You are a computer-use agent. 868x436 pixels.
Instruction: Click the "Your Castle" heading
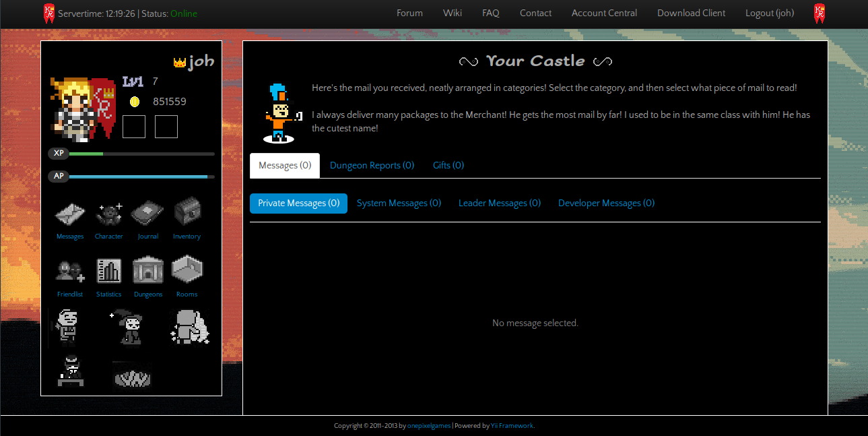coord(535,61)
